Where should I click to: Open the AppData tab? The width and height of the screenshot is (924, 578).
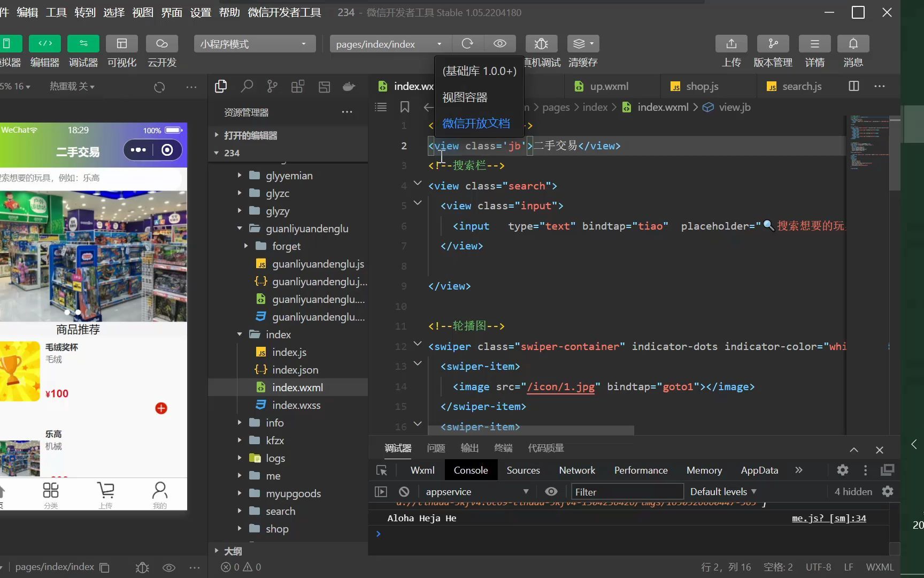click(759, 470)
